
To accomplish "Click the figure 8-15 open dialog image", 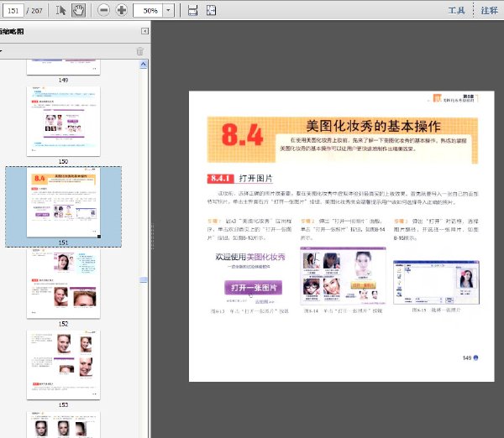I will (x=436, y=282).
